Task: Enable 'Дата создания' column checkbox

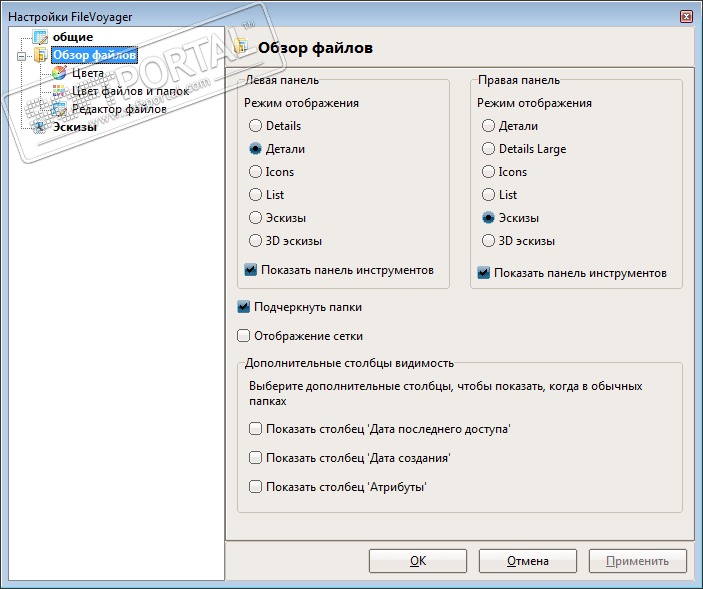Action: (x=255, y=458)
